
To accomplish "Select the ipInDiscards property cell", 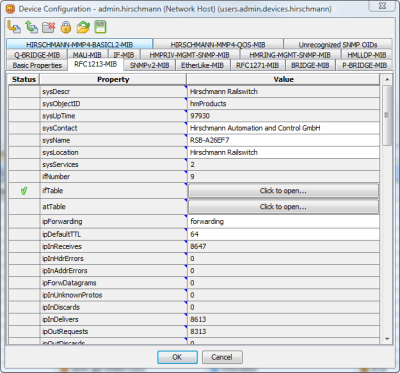I will (x=113, y=307).
